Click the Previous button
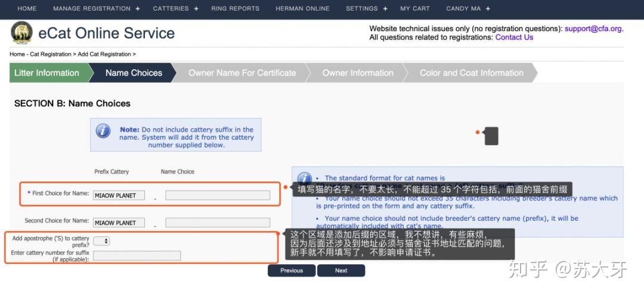Viewport: 644px width, 296px height. 292,270
